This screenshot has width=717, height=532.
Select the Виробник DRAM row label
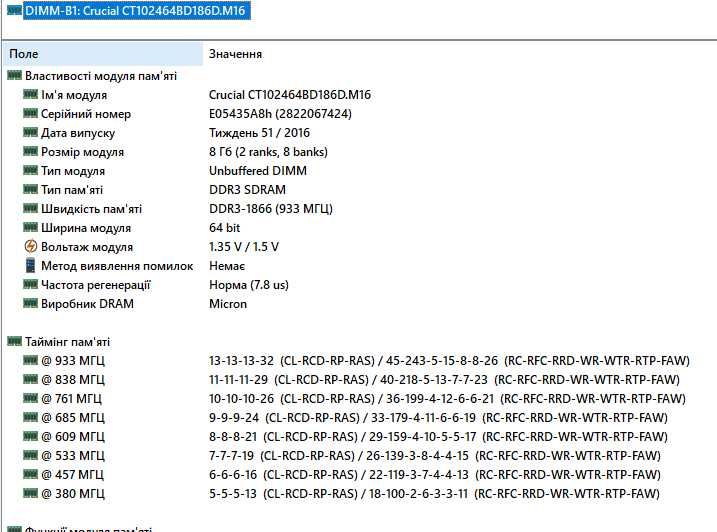coord(87,304)
